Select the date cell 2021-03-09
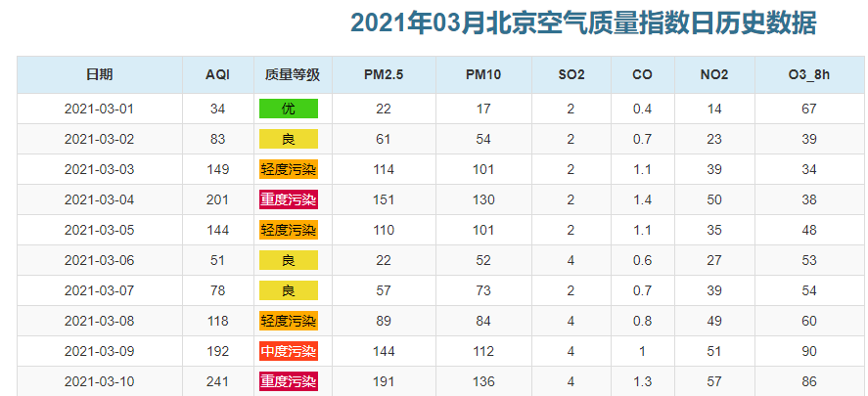The image size is (868, 396). (x=99, y=352)
